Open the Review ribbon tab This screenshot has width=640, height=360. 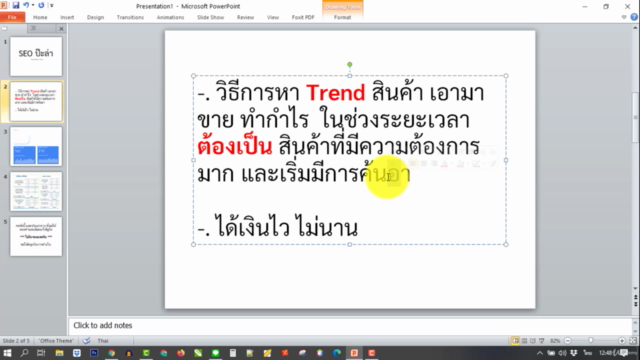click(245, 17)
